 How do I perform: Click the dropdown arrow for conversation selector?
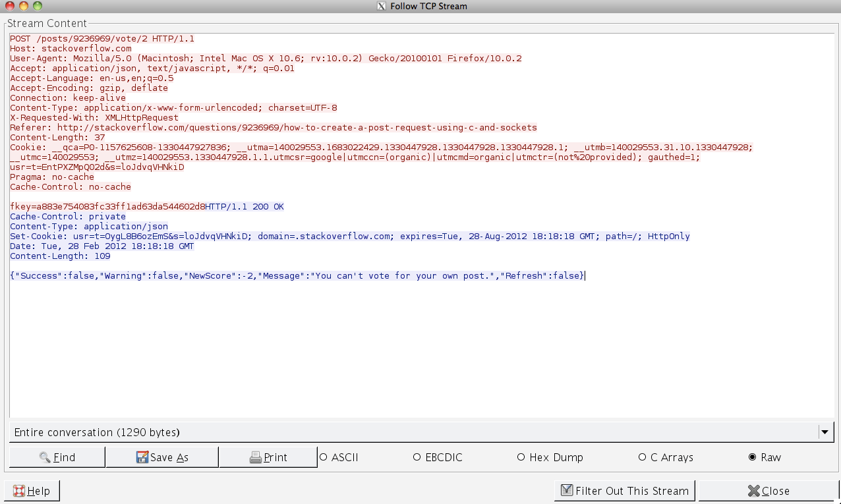pos(826,432)
